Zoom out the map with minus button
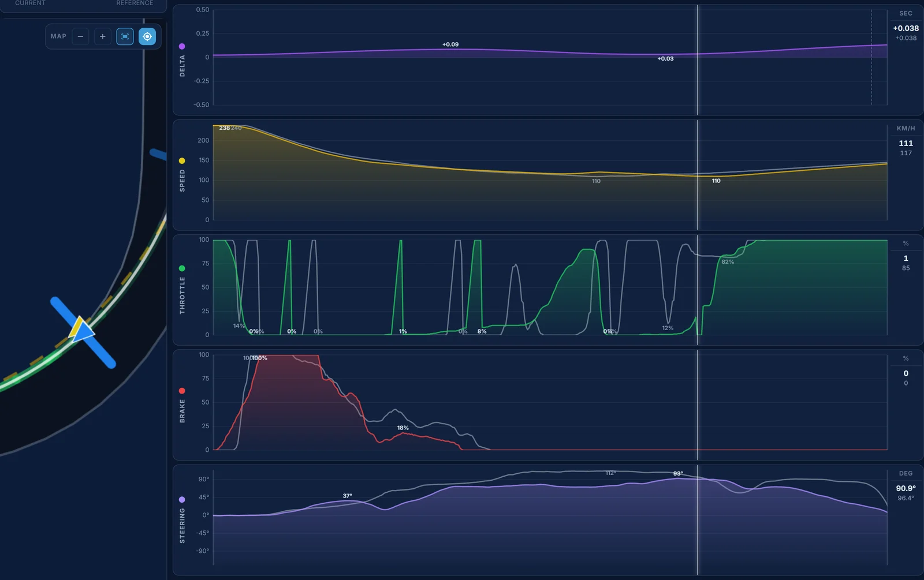 pyautogui.click(x=80, y=36)
